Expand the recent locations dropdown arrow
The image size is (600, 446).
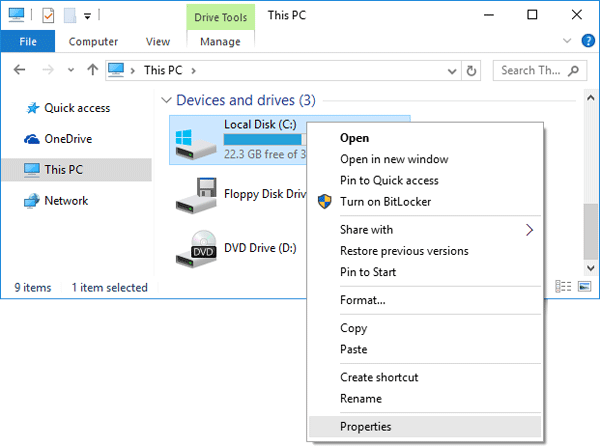coord(71,70)
